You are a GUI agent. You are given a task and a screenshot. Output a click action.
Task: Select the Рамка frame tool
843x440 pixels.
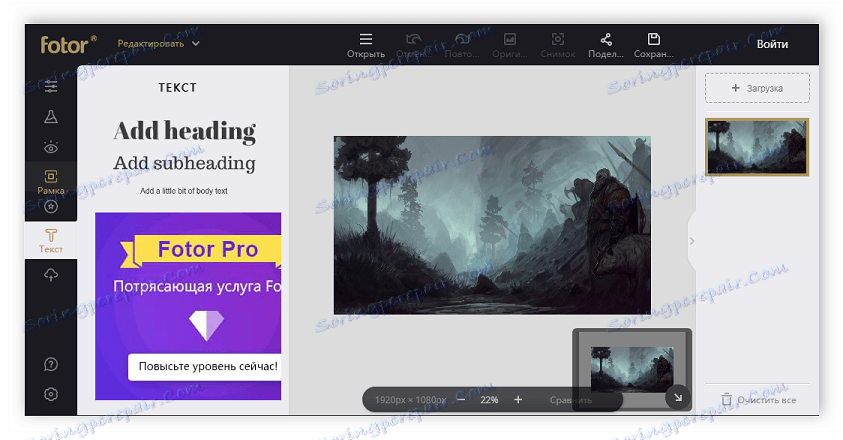pyautogui.click(x=51, y=181)
